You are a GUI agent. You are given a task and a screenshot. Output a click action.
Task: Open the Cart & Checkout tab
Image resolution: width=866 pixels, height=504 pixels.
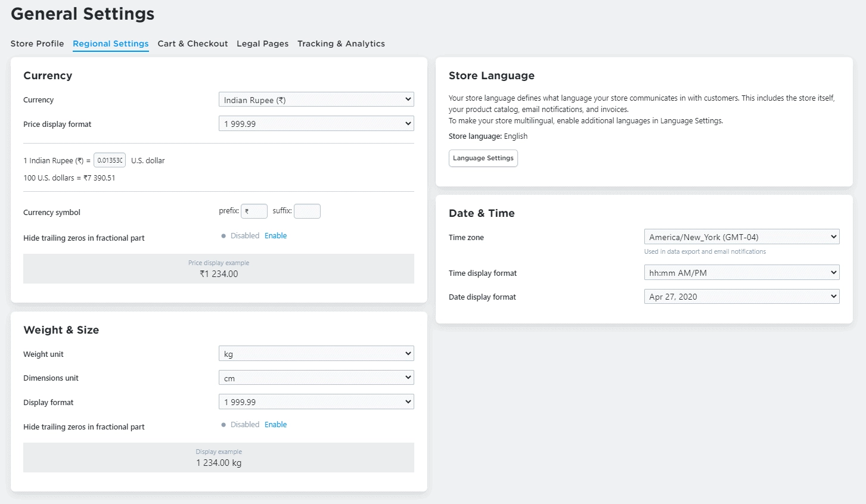(193, 43)
